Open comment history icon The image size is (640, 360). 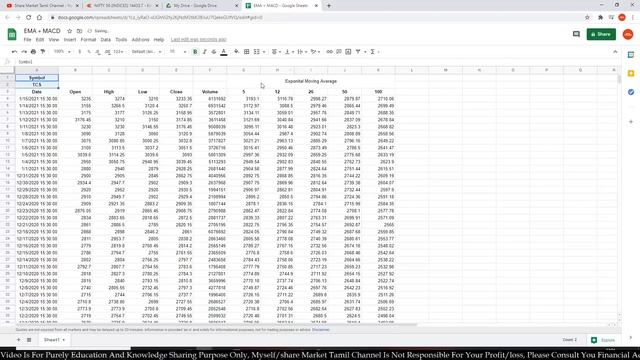click(576, 34)
